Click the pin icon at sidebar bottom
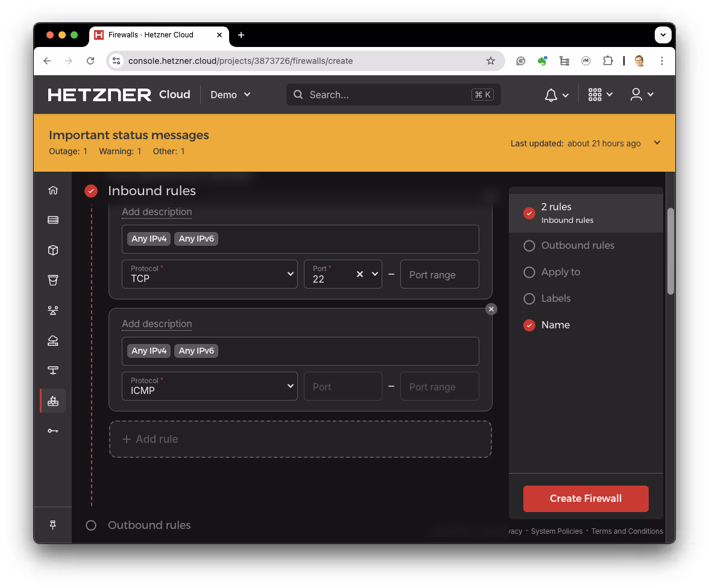 53,525
